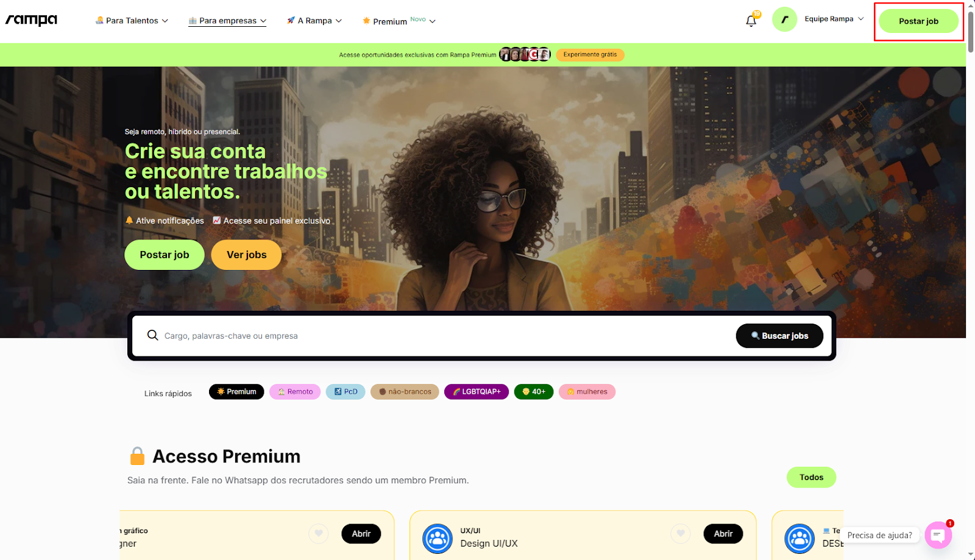Click the Ver jobs button
The height and width of the screenshot is (560, 975).
(x=246, y=255)
